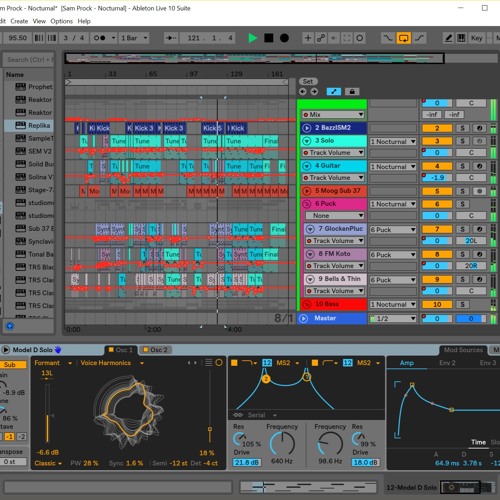The image size is (500, 500).
Task: Solo track 2 BazzISM2
Action: pyautogui.click(x=462, y=128)
